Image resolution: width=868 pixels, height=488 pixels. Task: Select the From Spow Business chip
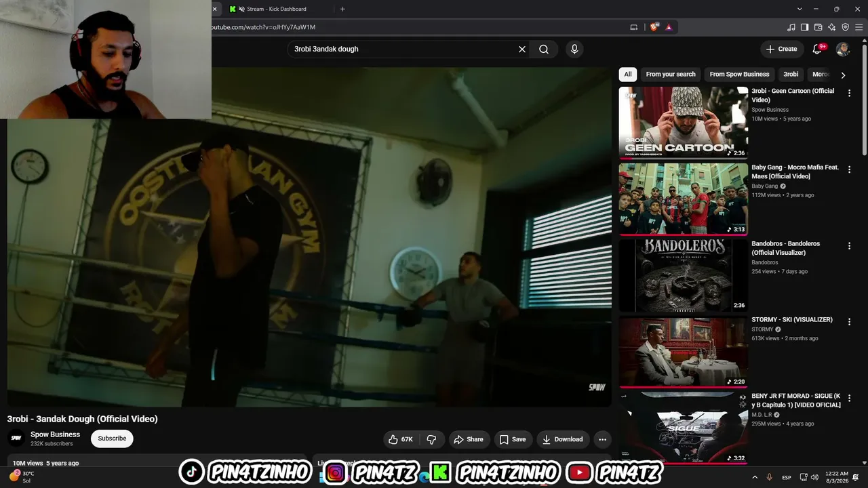click(739, 75)
